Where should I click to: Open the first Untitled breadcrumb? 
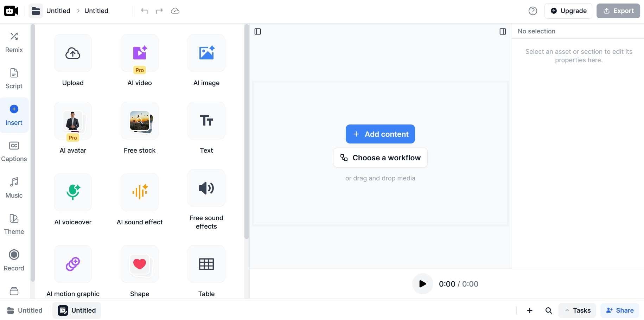[x=58, y=11]
